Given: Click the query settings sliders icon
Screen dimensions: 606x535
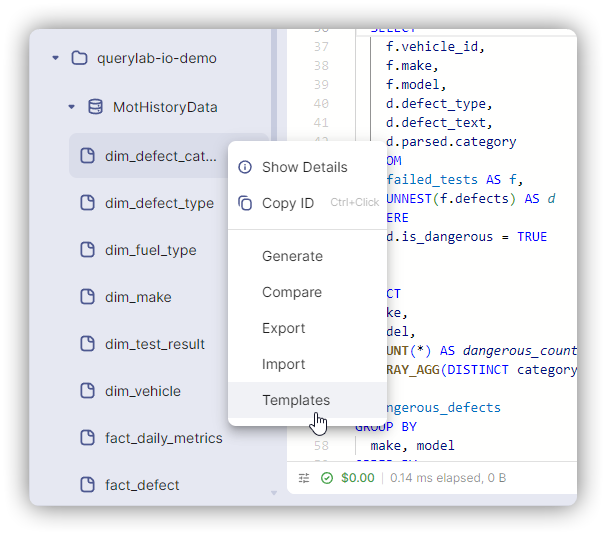Looking at the screenshot, I should (304, 478).
